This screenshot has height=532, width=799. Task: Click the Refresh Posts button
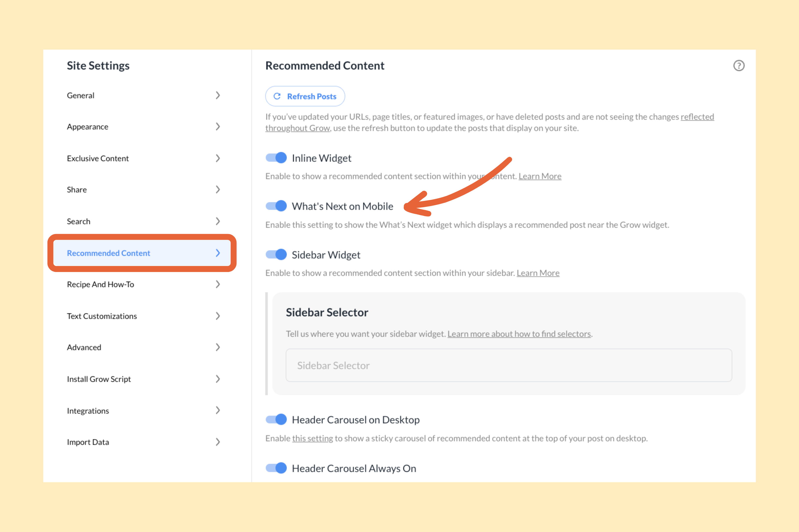point(305,96)
